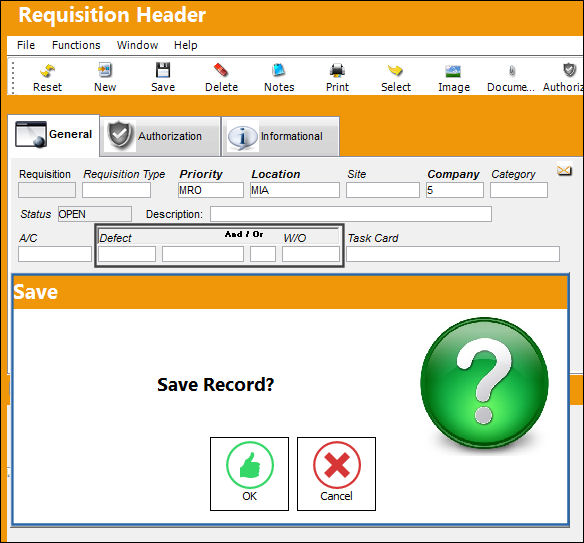
Task: Confirm save with OK thumbs-up button
Action: click(x=249, y=474)
